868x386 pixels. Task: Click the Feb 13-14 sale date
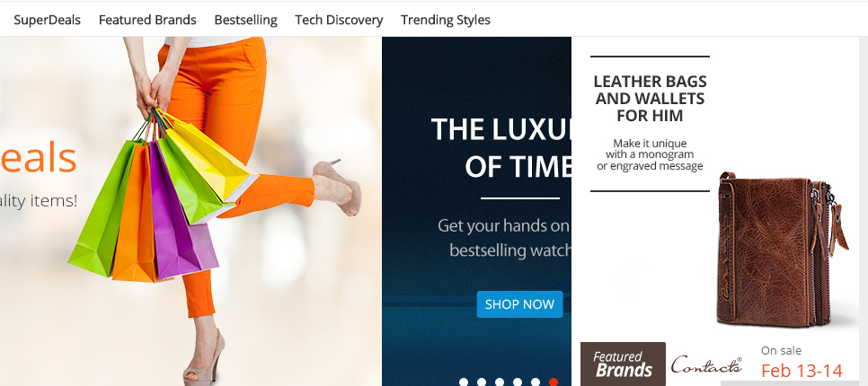802,371
